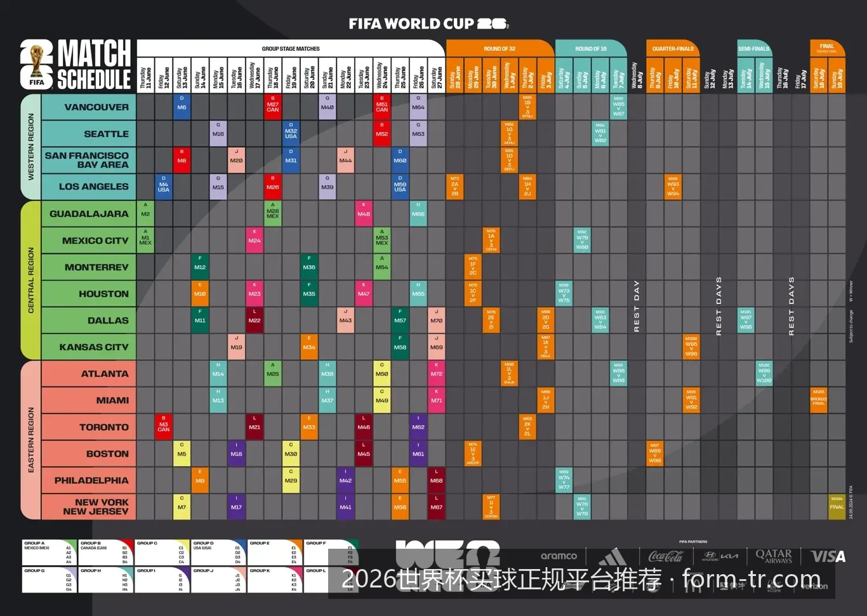Click the Group A legend box
Viewport: 867px width, 616px height.
[x=49, y=553]
